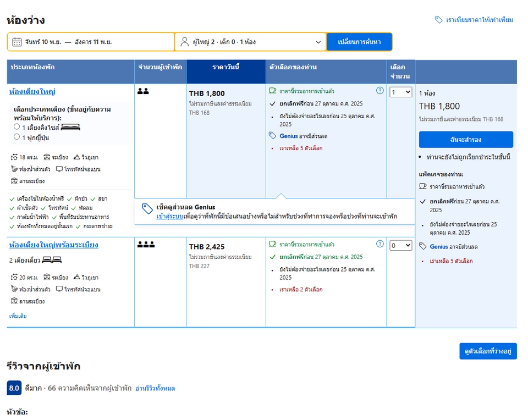The image size is (528, 420).
Task: Open quantity dropdown for ห้องเตียงใหญ่พร้อมระเบียง
Action: (x=400, y=246)
